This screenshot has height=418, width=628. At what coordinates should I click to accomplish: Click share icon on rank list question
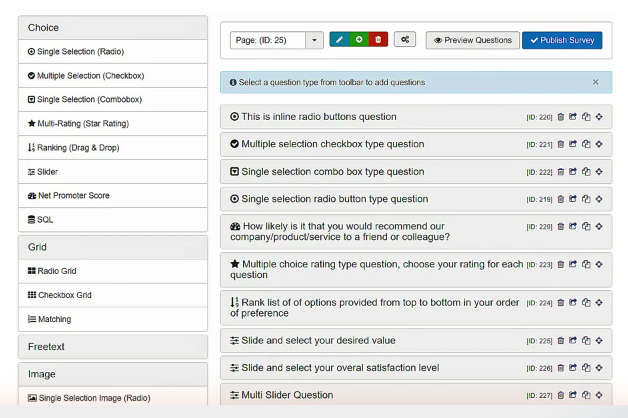tap(573, 303)
